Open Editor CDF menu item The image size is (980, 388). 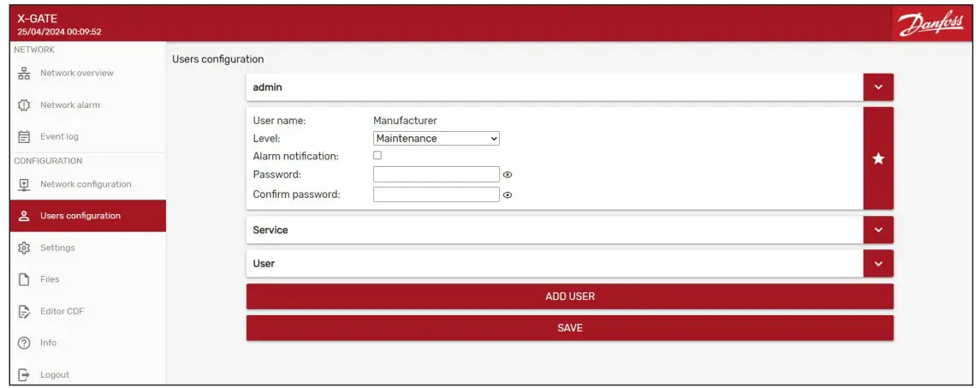click(x=88, y=311)
